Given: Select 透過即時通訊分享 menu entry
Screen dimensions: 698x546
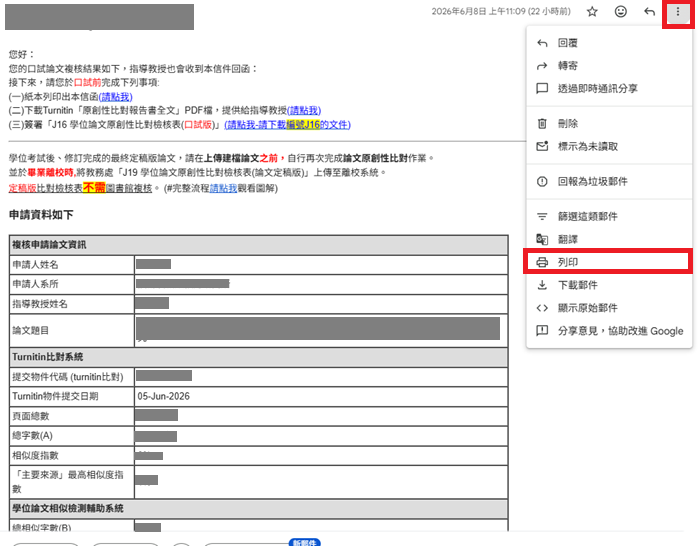Looking at the screenshot, I should (609, 89).
